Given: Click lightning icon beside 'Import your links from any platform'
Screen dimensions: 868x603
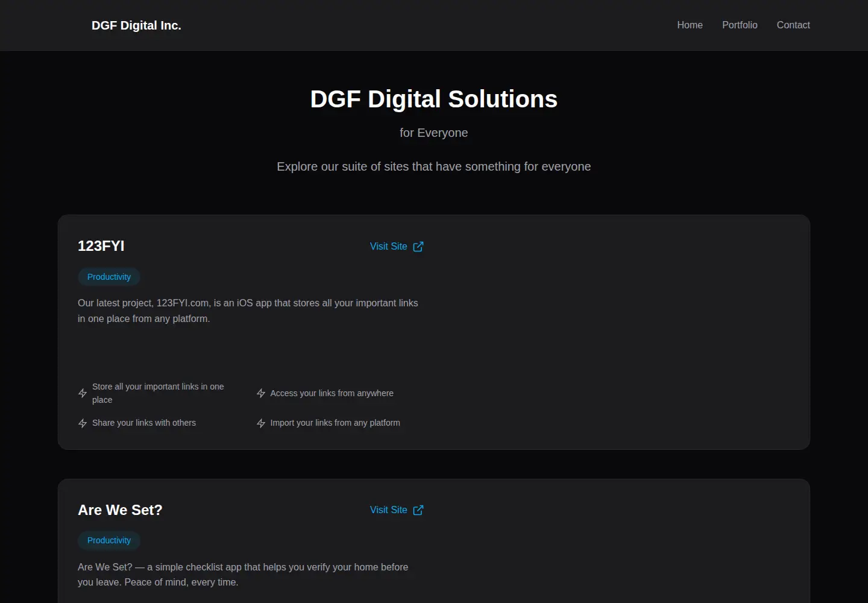Looking at the screenshot, I should 261,423.
